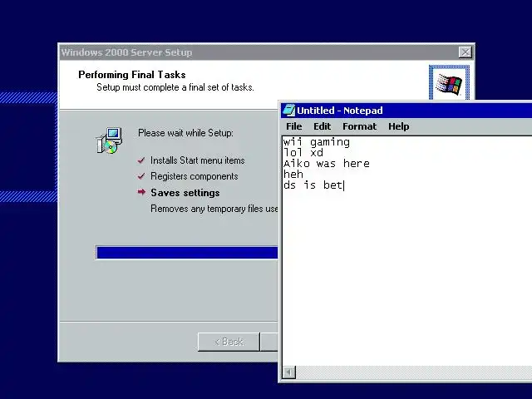Screen dimensions: 532x399
Task: Click the 'Registers components' text
Action: (194, 176)
